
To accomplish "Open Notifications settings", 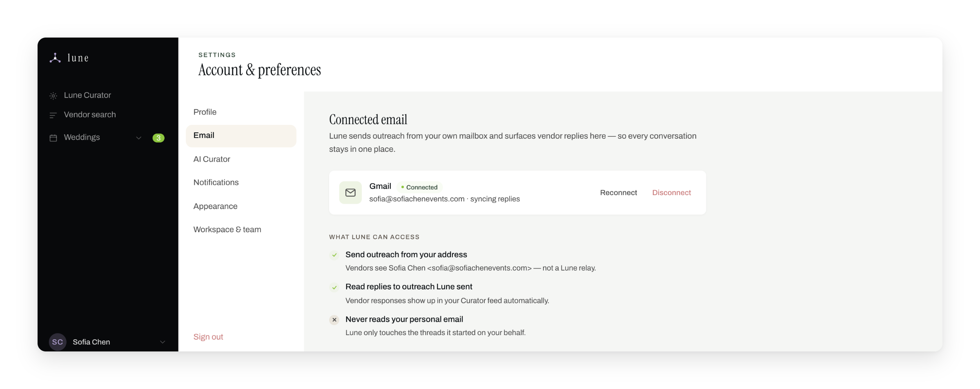I will [x=241, y=182].
